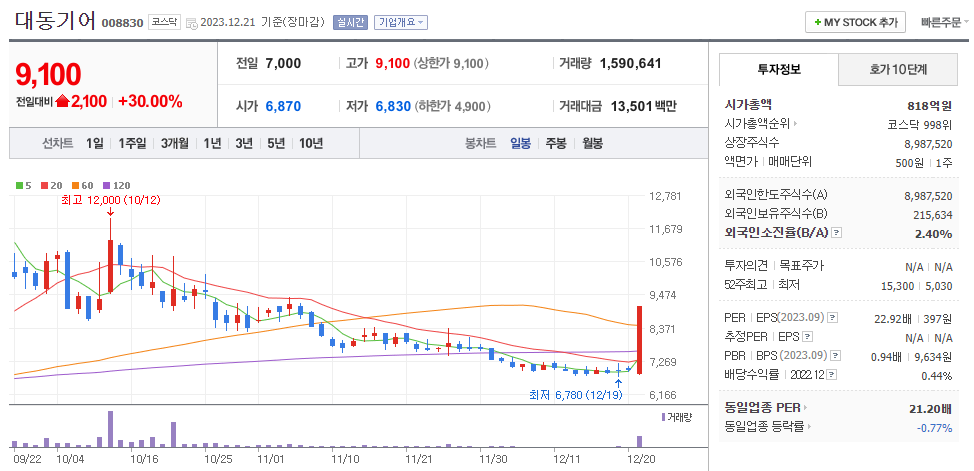Click the green 5-day moving average legend
Viewport: 974px width, 471px height.
[x=23, y=185]
